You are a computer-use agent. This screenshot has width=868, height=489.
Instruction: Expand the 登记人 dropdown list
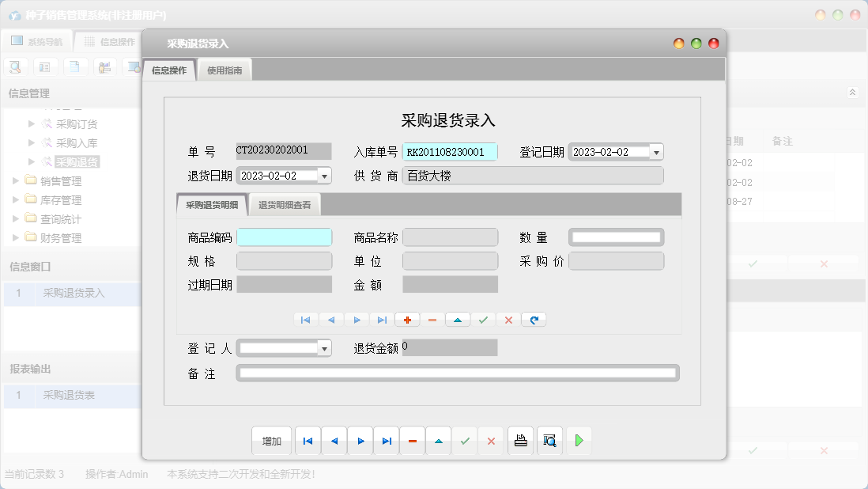pyautogui.click(x=324, y=348)
